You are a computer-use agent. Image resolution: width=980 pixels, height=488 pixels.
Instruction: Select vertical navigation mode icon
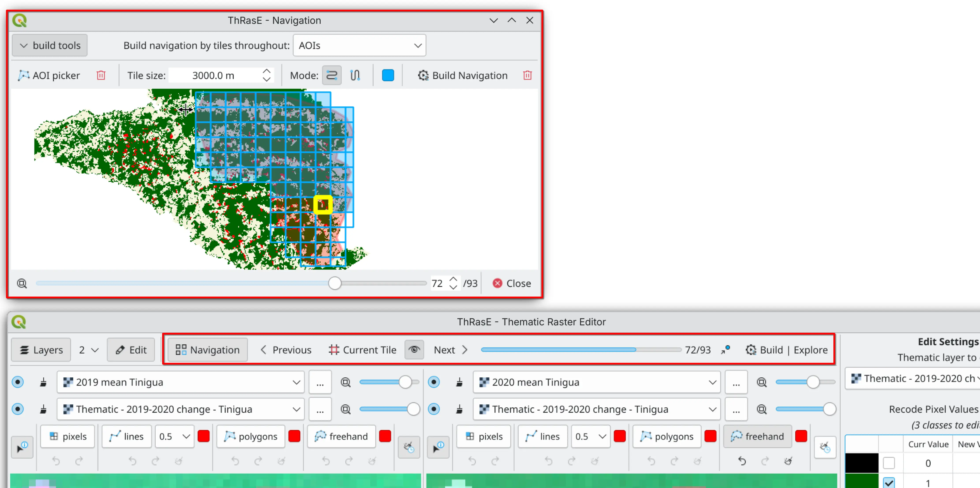(x=355, y=75)
